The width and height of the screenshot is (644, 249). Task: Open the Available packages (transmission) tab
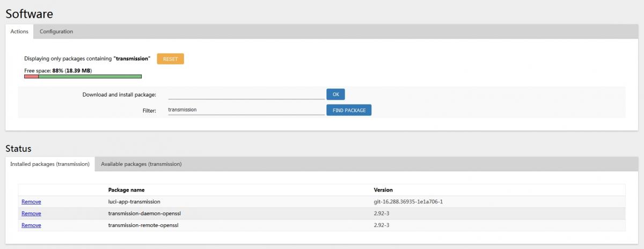pos(141,164)
